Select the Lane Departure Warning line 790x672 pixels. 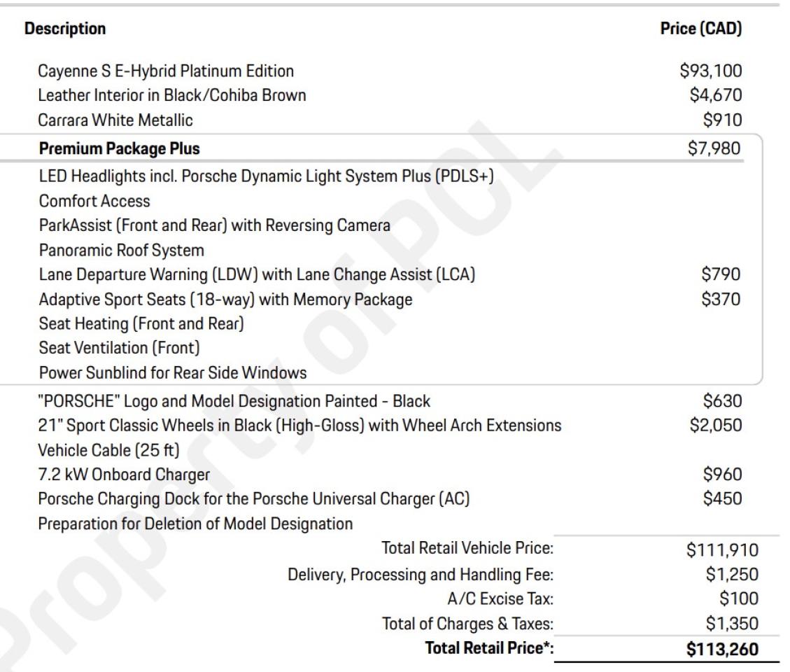[x=257, y=275]
